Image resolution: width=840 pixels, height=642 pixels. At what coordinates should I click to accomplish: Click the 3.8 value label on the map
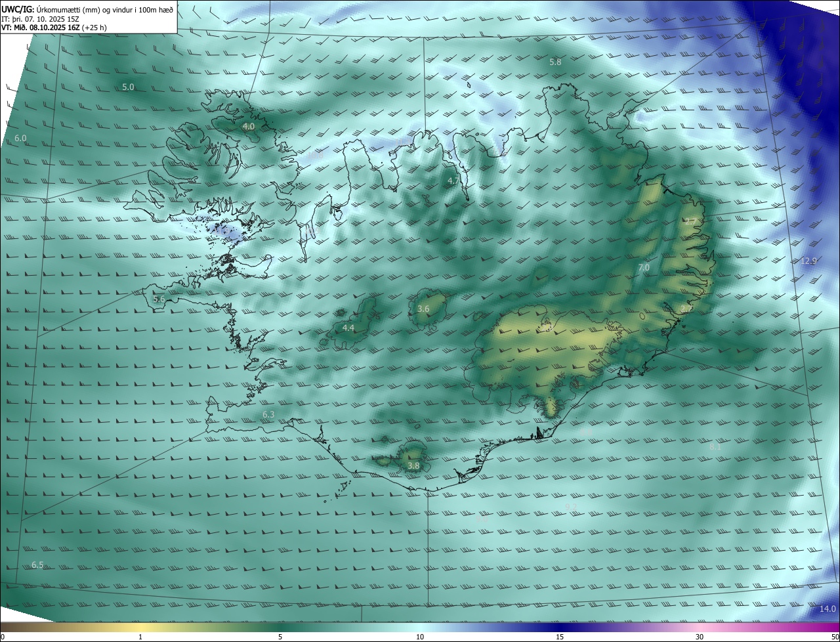point(413,466)
